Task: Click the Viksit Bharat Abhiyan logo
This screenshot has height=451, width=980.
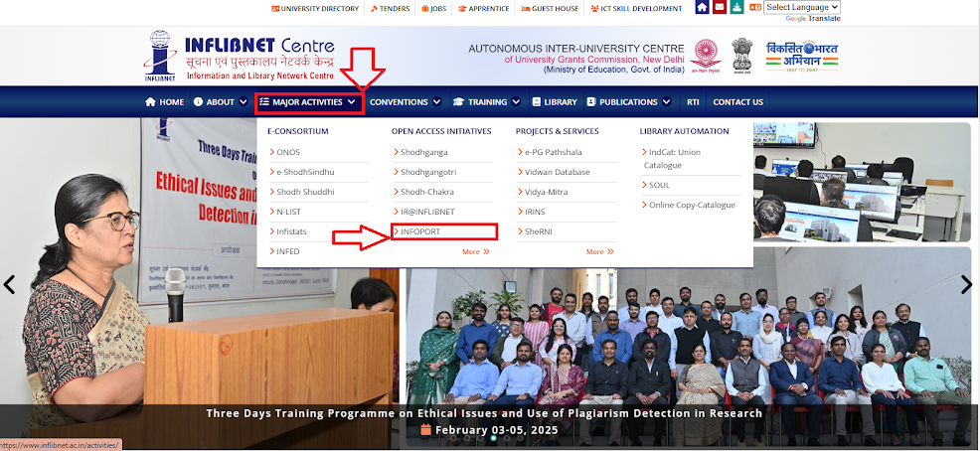Action: (x=802, y=57)
